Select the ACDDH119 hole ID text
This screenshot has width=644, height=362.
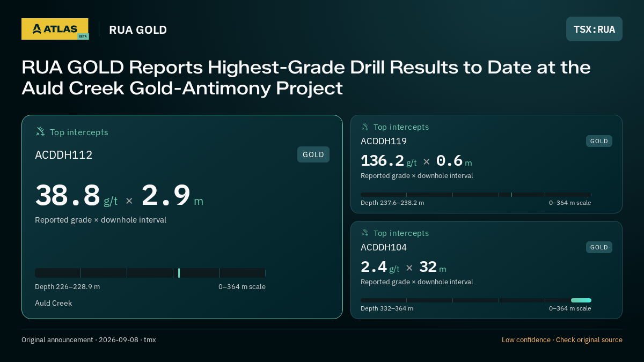[384, 141]
